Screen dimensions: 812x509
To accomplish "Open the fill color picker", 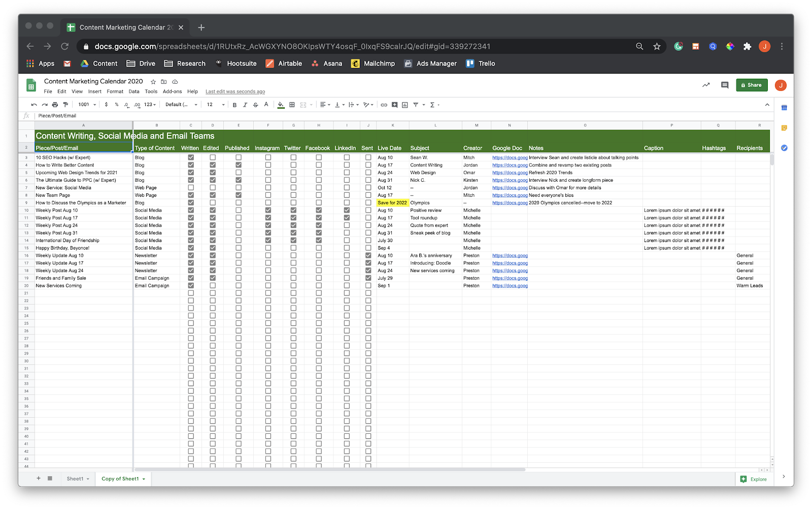I will pos(281,105).
